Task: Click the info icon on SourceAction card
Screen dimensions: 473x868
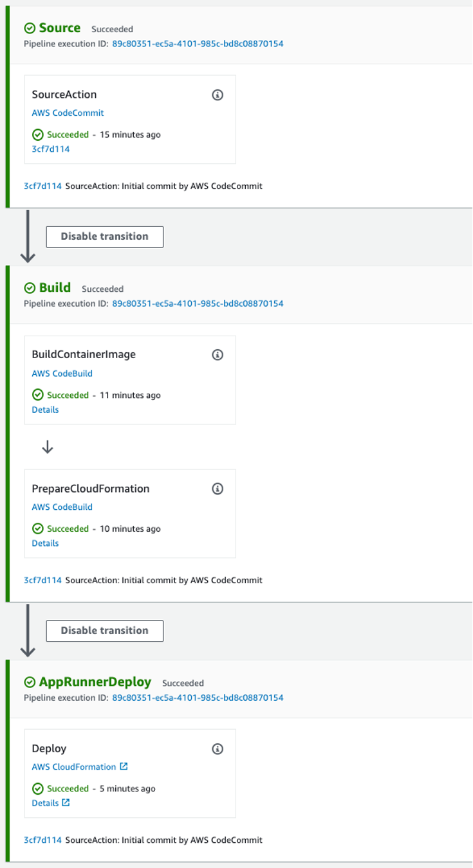Action: coord(218,95)
